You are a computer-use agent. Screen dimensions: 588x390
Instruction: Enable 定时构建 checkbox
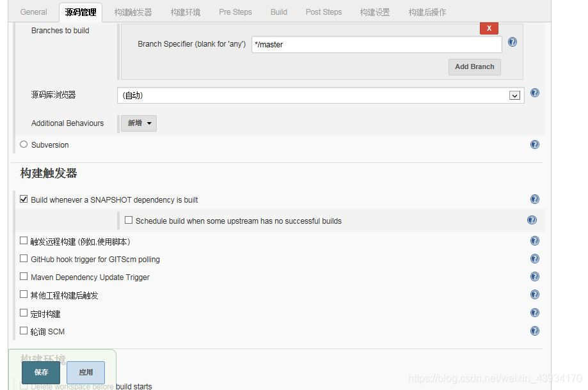click(24, 313)
